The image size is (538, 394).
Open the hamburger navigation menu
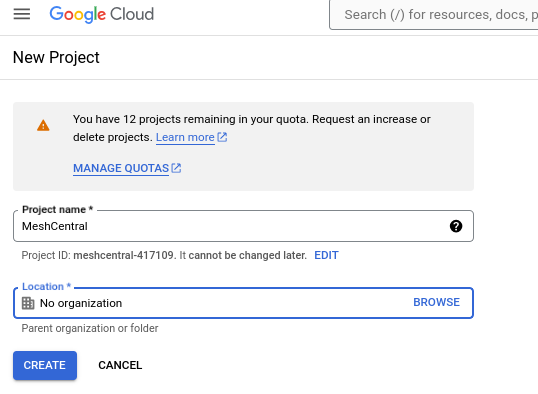pos(22,14)
